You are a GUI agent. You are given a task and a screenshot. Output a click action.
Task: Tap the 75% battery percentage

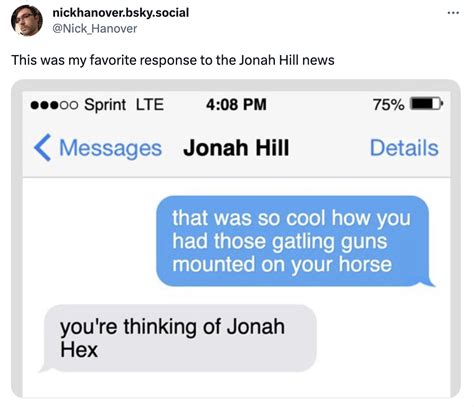click(x=389, y=105)
